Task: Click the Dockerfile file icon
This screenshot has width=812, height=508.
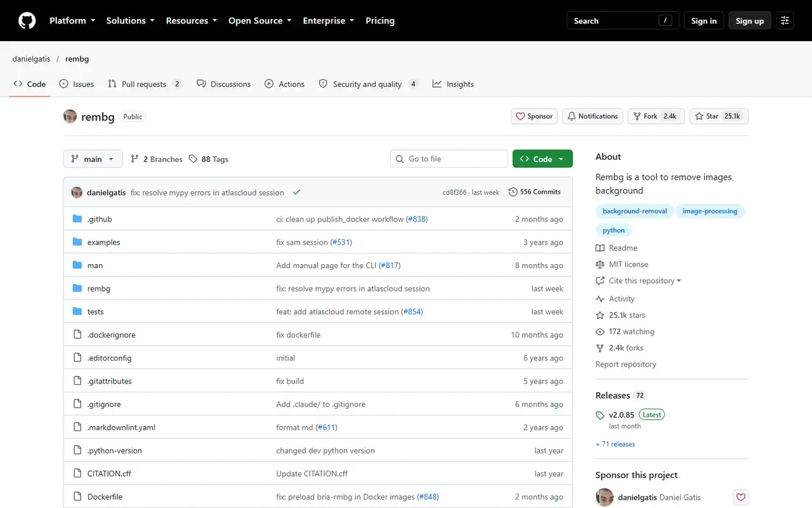Action: pyautogui.click(x=77, y=497)
